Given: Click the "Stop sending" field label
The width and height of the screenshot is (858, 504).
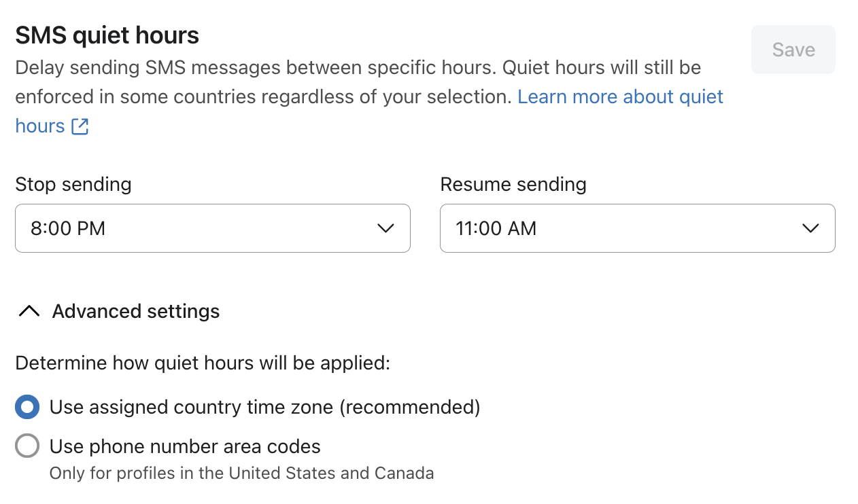Looking at the screenshot, I should [73, 184].
